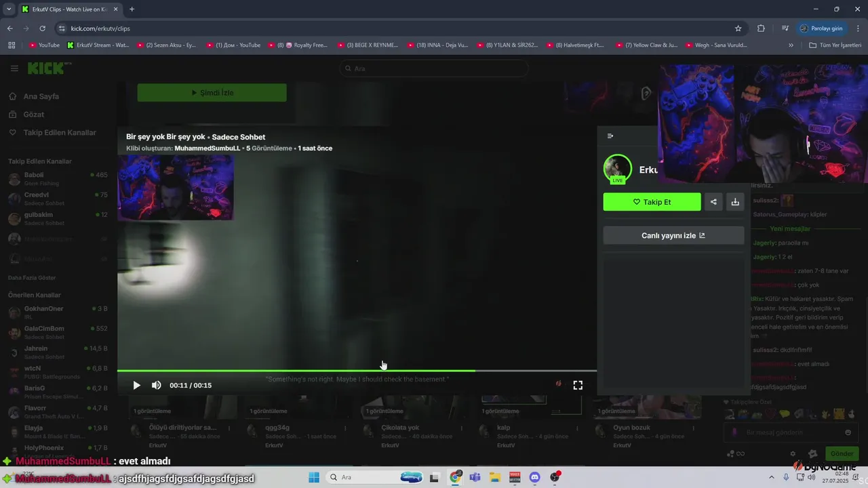Expand the bookmarks overflow chevron
Screen dimensions: 868x488
(791, 45)
